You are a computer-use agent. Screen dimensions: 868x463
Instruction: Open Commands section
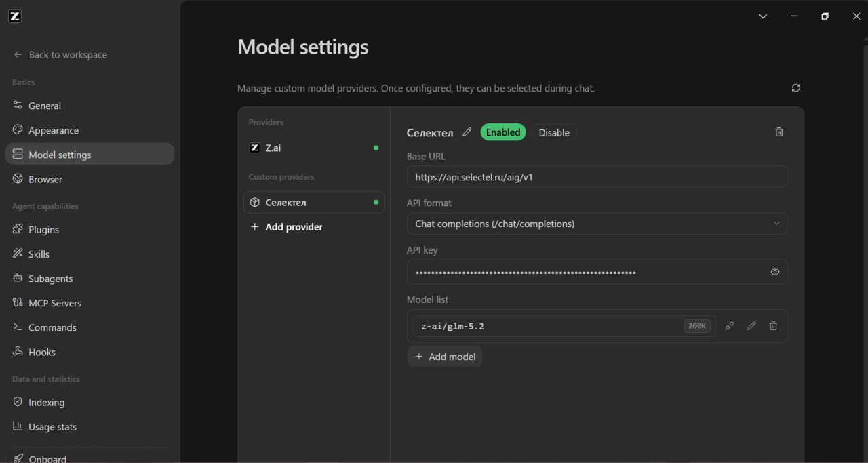[90, 327]
